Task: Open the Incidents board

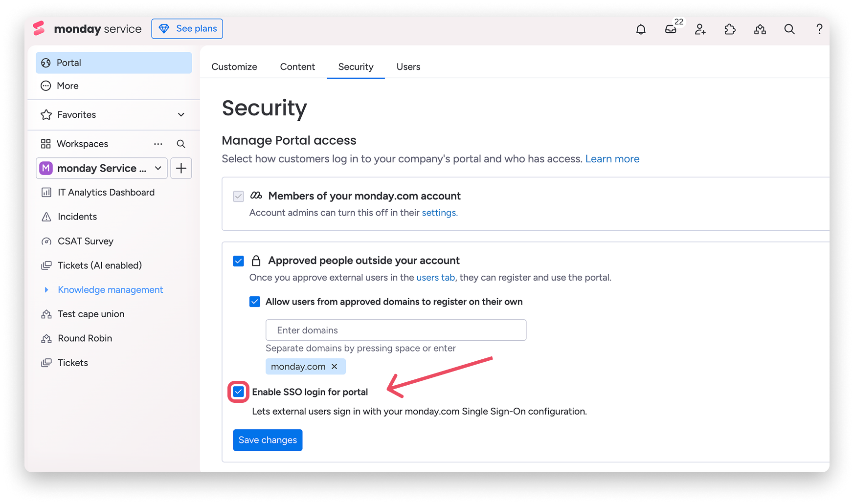Action: coord(77,217)
